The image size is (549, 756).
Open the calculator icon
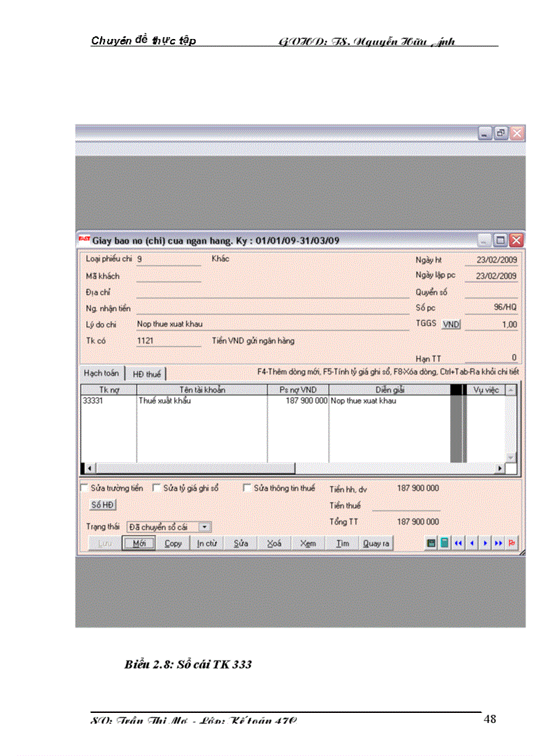(445, 543)
